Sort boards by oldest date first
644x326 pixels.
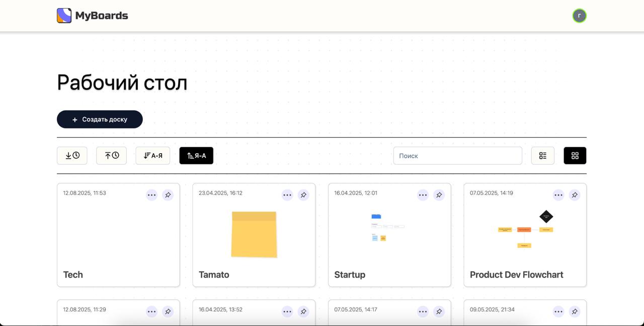click(111, 156)
